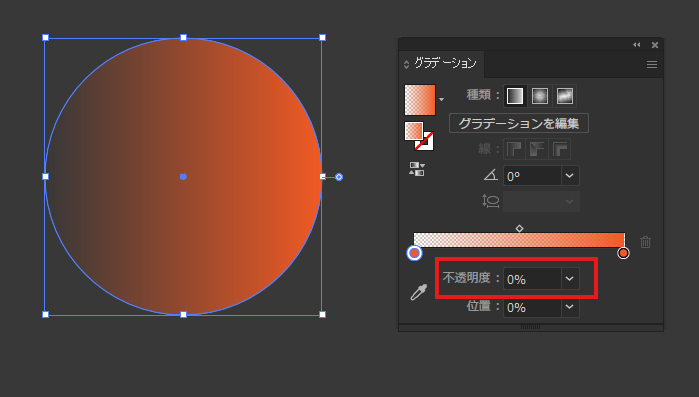Screen dimensions: 699x397
Task: Collapse the panel with double arrow icon
Action: (x=636, y=45)
